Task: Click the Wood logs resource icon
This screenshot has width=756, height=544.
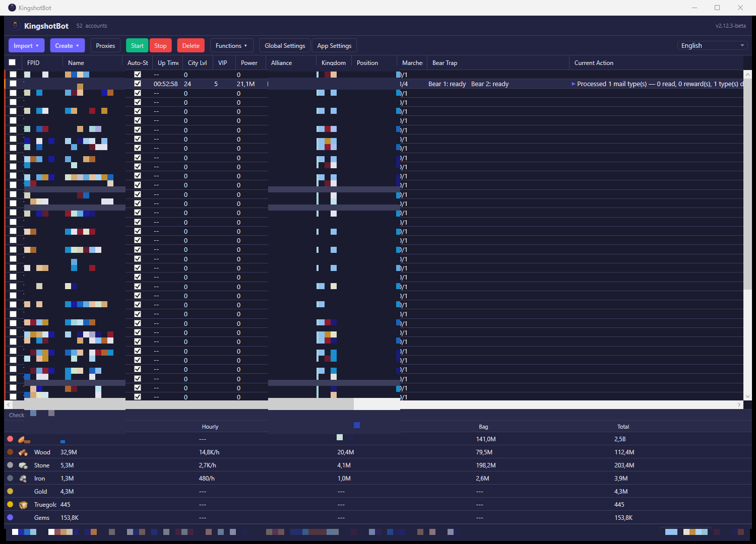Action: [23, 452]
